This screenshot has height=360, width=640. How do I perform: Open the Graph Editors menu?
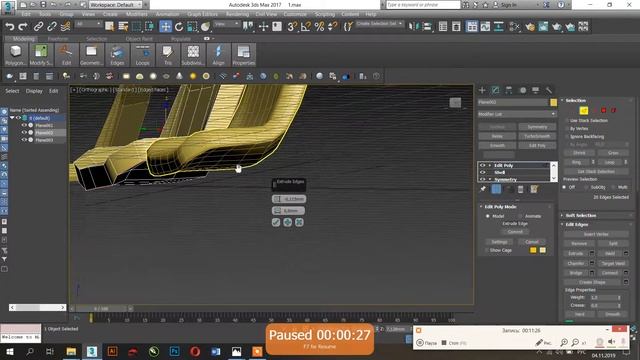[x=202, y=14]
